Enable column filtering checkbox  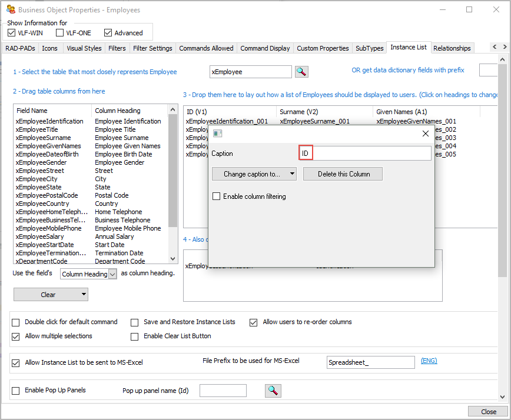(x=217, y=196)
